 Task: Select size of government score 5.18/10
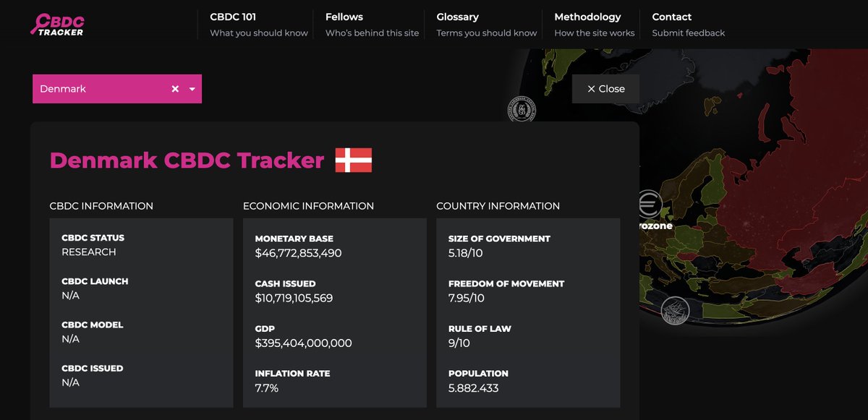(466, 253)
